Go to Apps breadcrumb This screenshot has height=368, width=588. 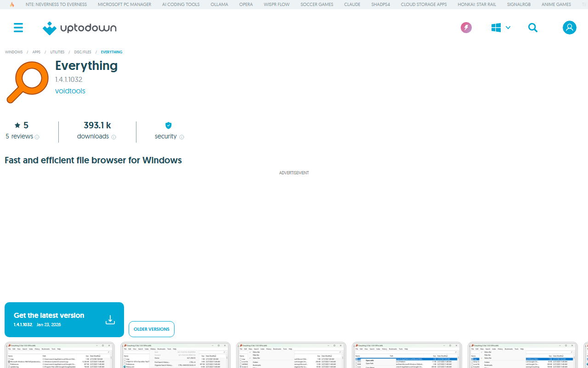36,52
